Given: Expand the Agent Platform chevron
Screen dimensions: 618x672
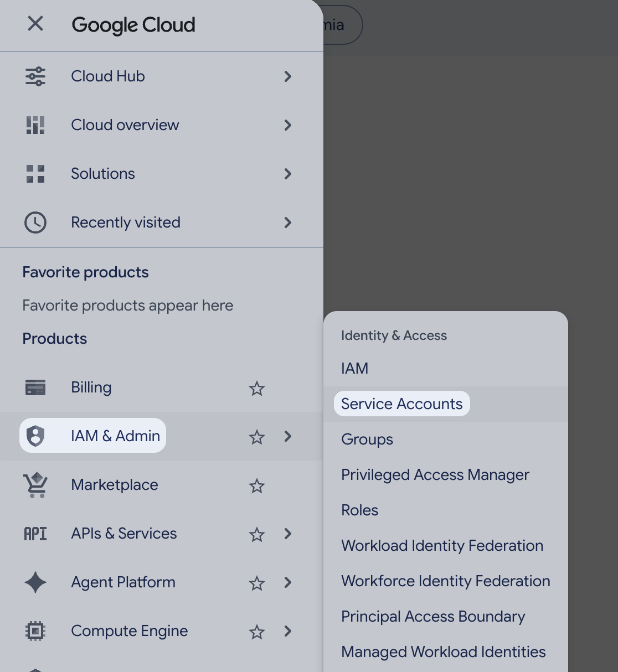Looking at the screenshot, I should coord(288,582).
